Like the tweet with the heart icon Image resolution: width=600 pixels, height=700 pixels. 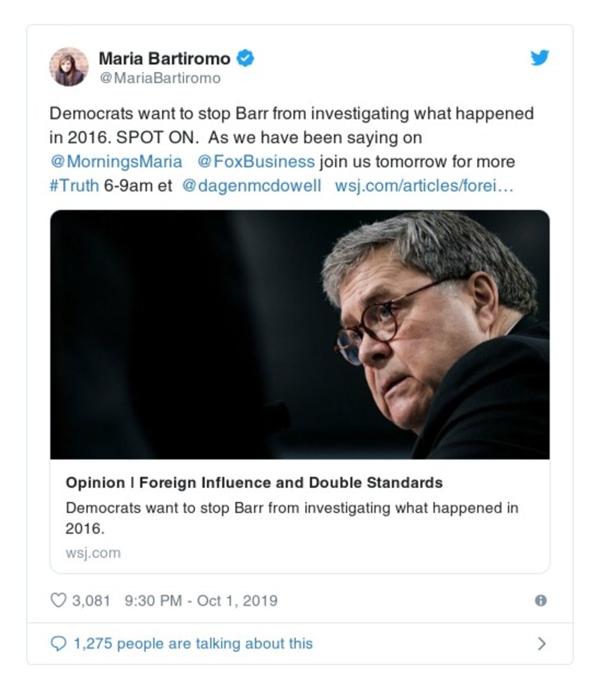58,600
